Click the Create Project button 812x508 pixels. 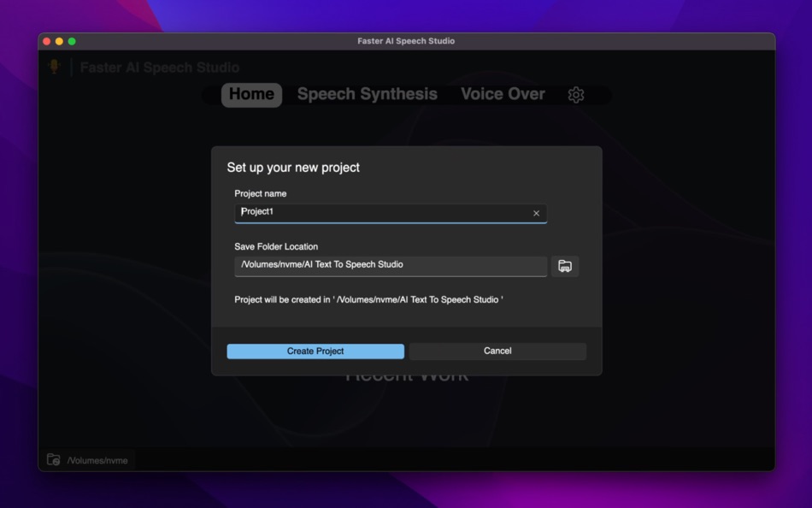[x=315, y=351]
